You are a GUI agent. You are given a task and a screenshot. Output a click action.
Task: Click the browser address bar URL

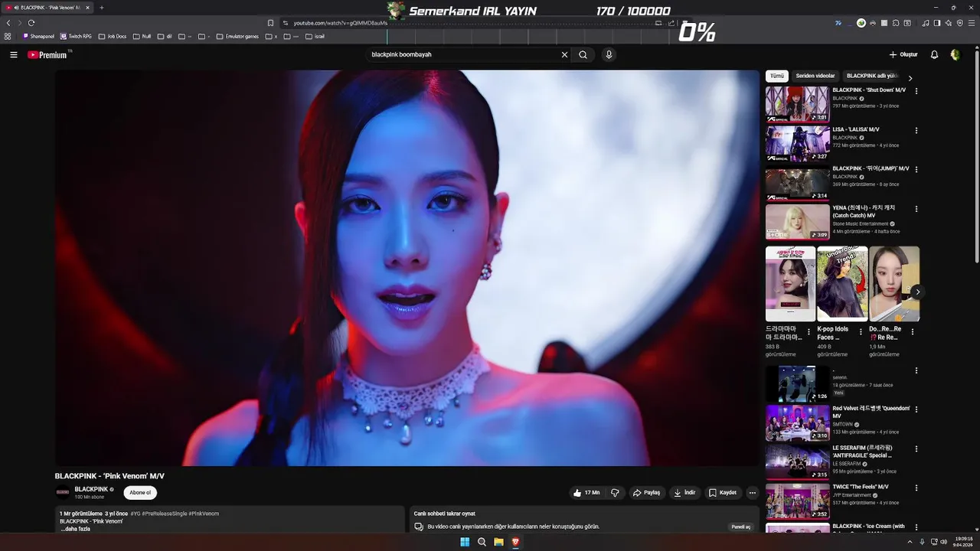[341, 23]
